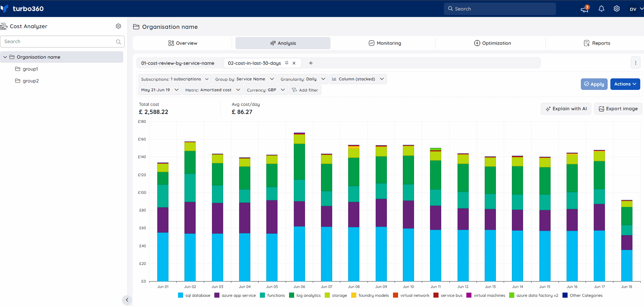Open the Group by Service Name dropdown

coord(245,79)
